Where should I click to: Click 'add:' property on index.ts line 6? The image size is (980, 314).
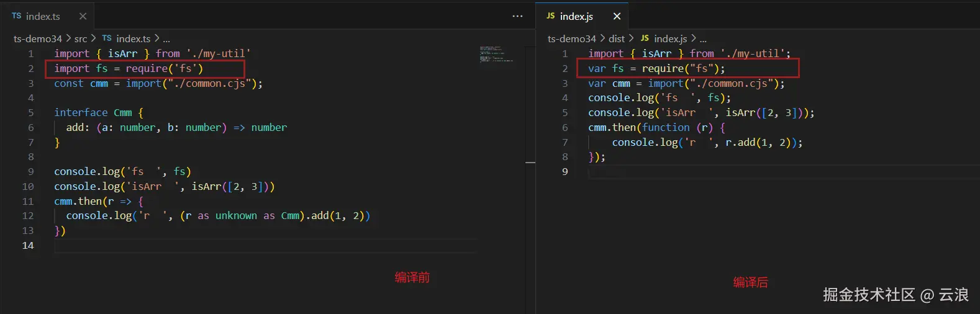[78, 127]
